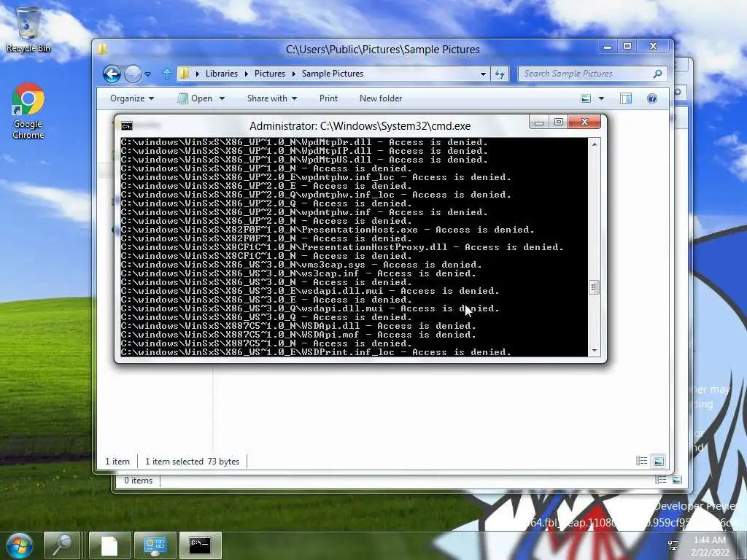747x560 pixels.
Task: Click the magnifier search taskbar icon
Action: tap(62, 545)
